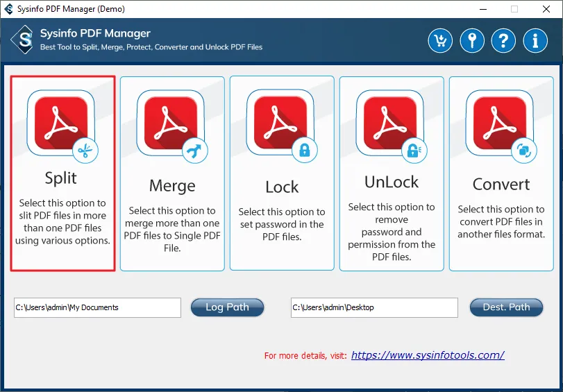Close the Sysinfo PDF Manager window
The height and width of the screenshot is (392, 563).
[546, 9]
